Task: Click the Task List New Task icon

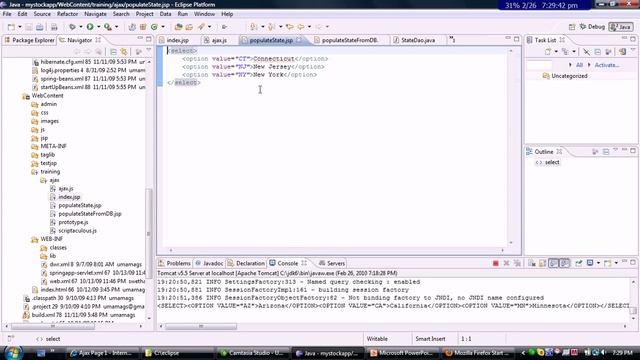Action: coord(548,52)
